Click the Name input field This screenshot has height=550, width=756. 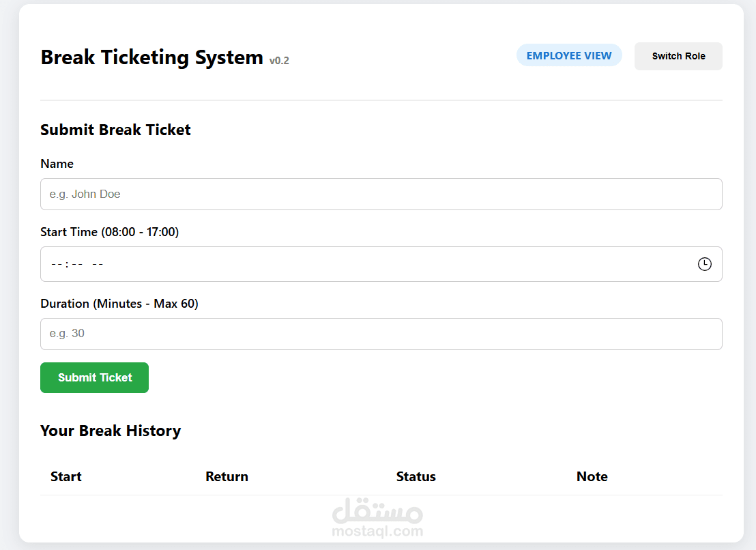(x=381, y=194)
